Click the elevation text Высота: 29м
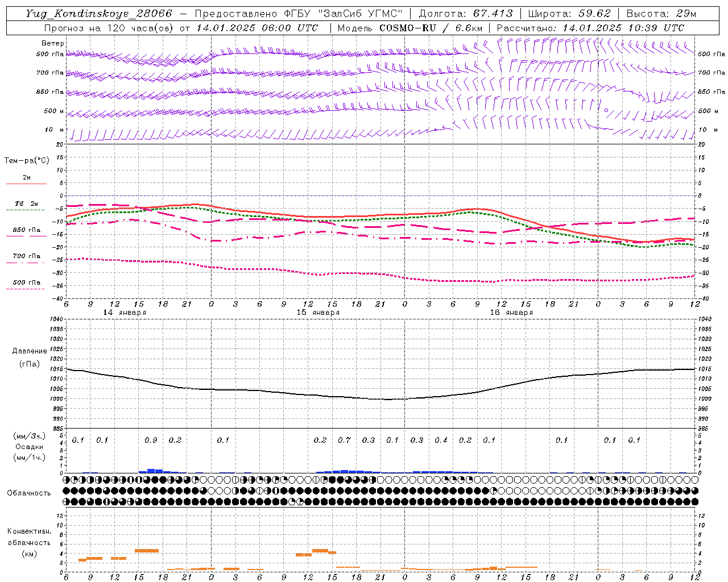 pyautogui.click(x=661, y=14)
